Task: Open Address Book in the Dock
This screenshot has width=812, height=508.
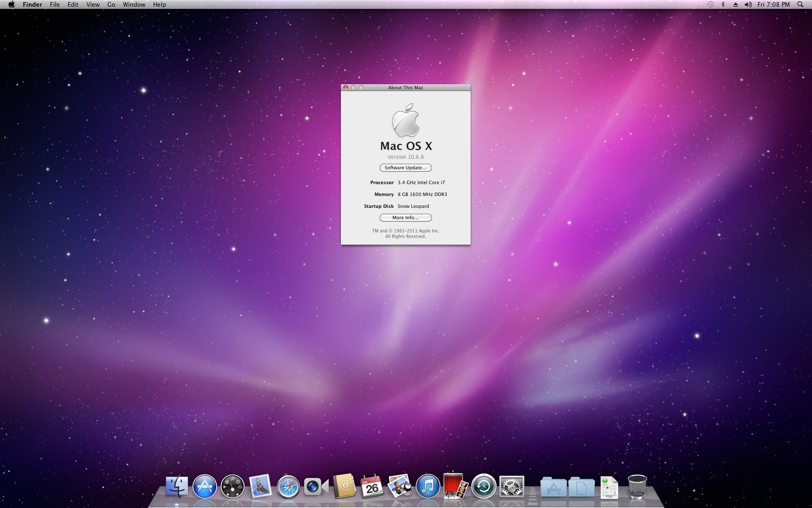Action: coord(344,487)
